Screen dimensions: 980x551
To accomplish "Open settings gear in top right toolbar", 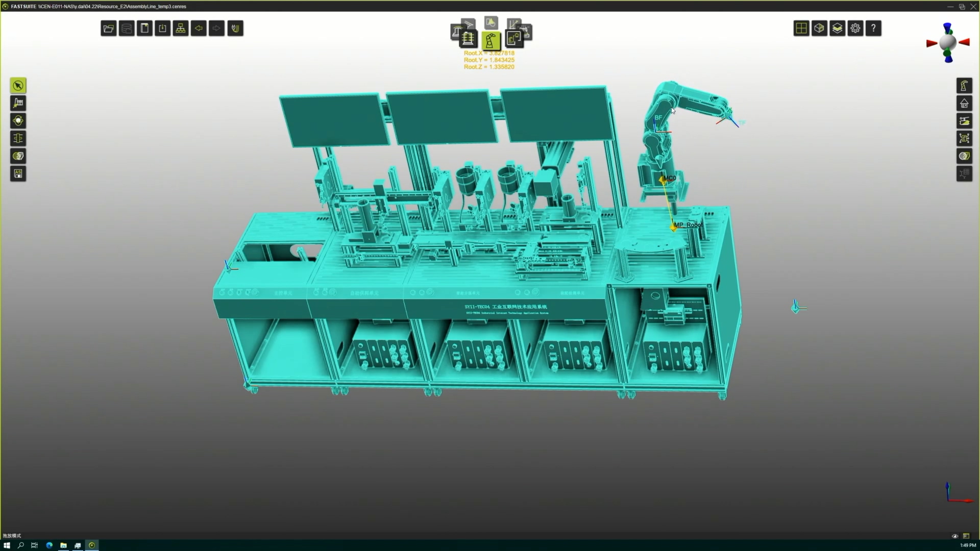I will (855, 29).
